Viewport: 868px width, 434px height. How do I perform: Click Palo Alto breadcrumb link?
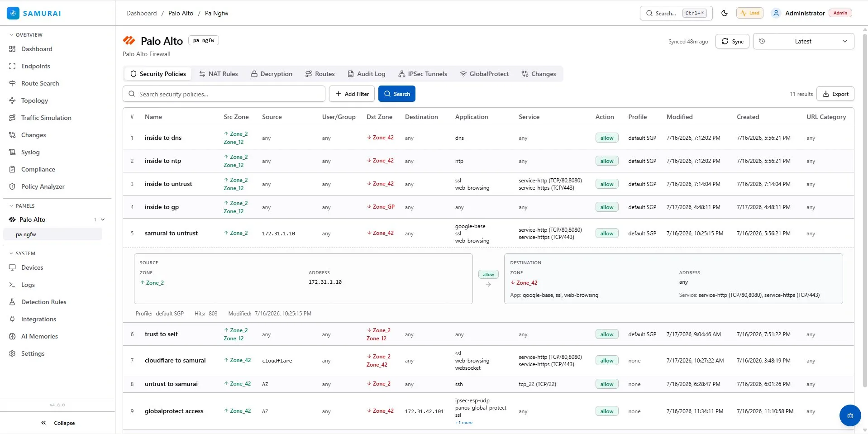(181, 13)
